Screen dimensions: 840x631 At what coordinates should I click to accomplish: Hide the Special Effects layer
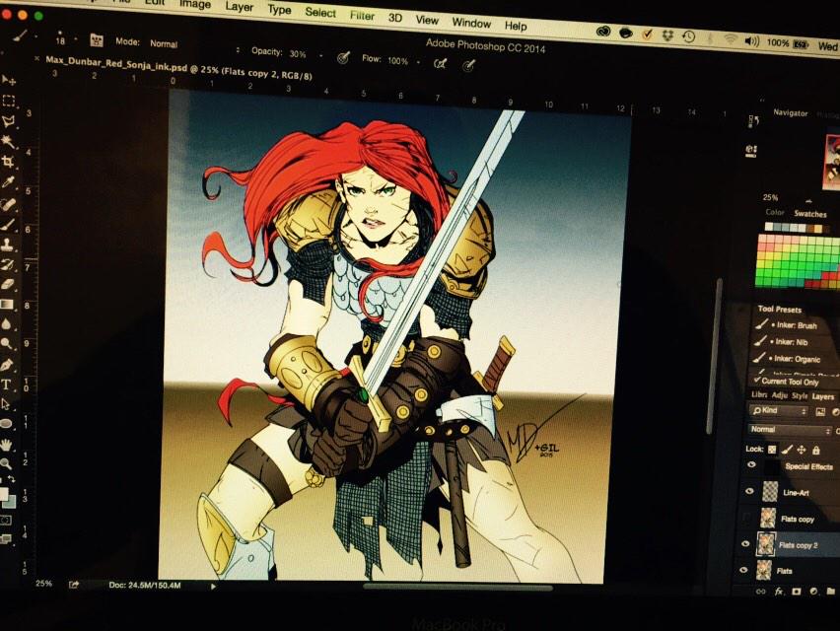[x=751, y=465]
